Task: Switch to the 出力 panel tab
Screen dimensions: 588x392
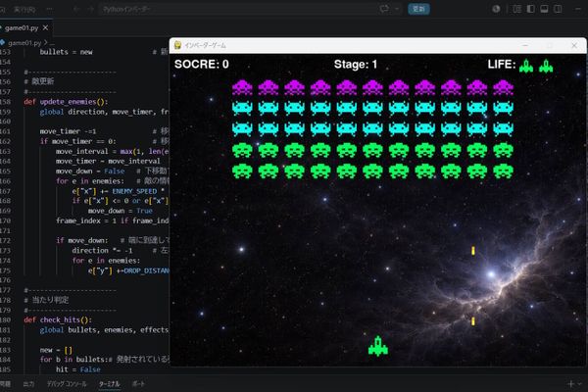Action: pyautogui.click(x=28, y=384)
